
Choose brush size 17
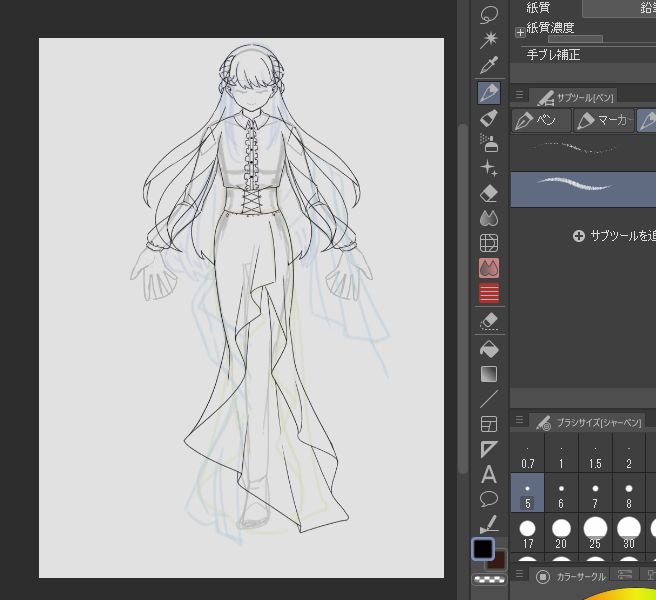tap(528, 533)
